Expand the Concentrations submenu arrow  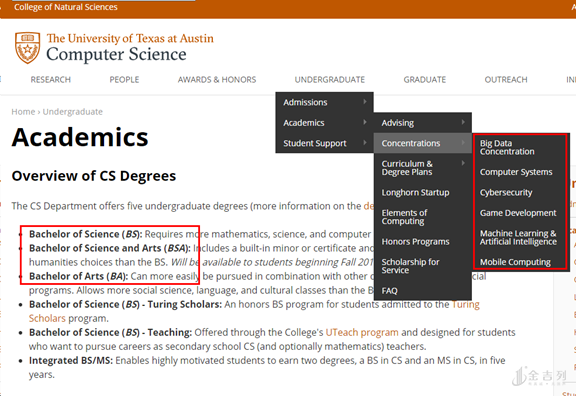[x=463, y=143]
